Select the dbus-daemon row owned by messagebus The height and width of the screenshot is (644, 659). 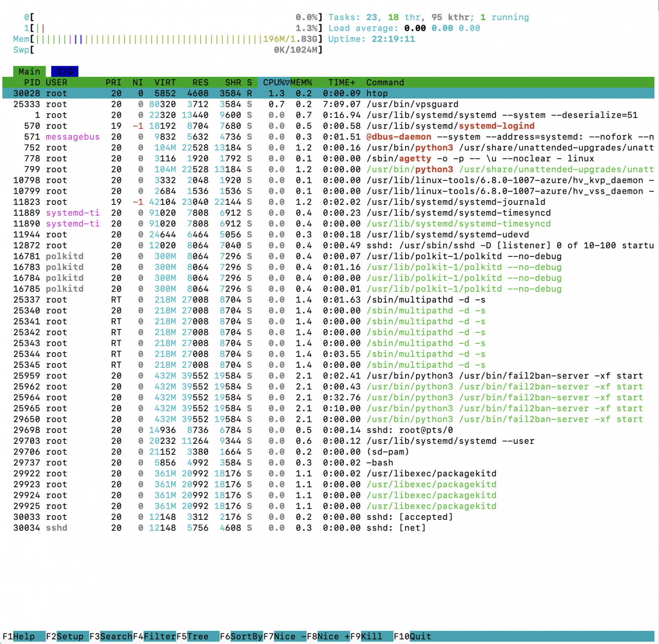(328, 137)
